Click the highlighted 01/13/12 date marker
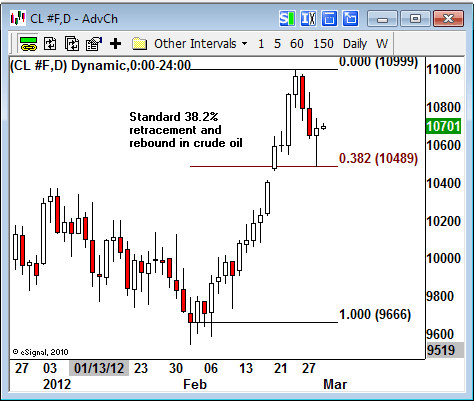 (x=99, y=368)
